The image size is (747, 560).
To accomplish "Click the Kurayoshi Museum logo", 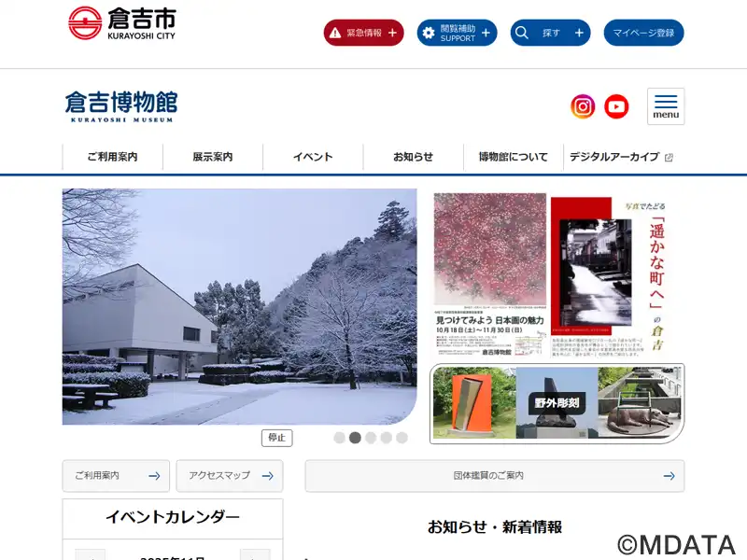I will [x=121, y=106].
